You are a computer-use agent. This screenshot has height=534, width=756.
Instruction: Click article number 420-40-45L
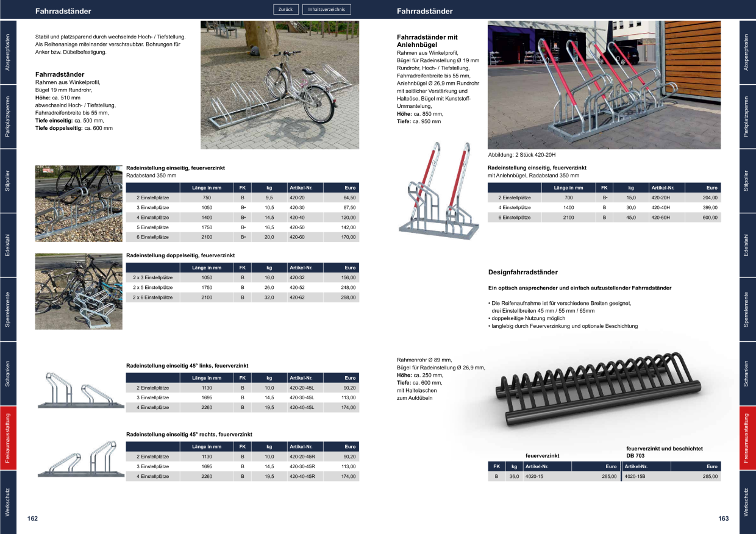[x=302, y=407]
